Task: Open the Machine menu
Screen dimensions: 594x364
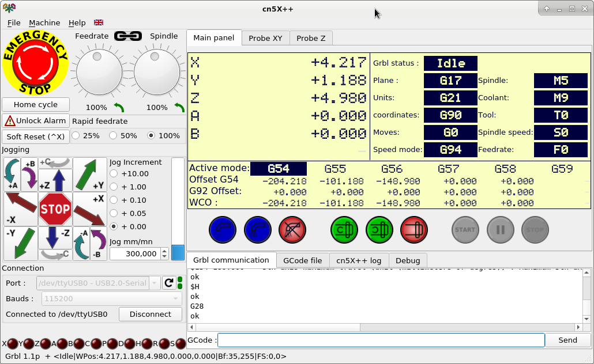Action: tap(44, 23)
